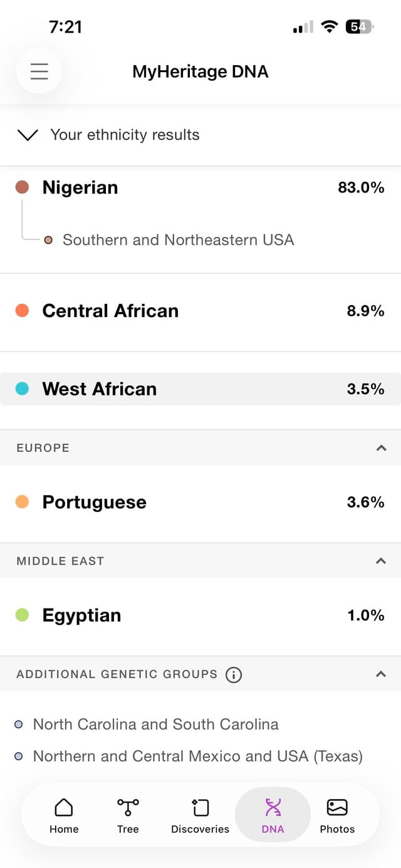Screen dimensions: 401x868
Task: Select the Wi-Fi status icon
Action: pos(329,26)
